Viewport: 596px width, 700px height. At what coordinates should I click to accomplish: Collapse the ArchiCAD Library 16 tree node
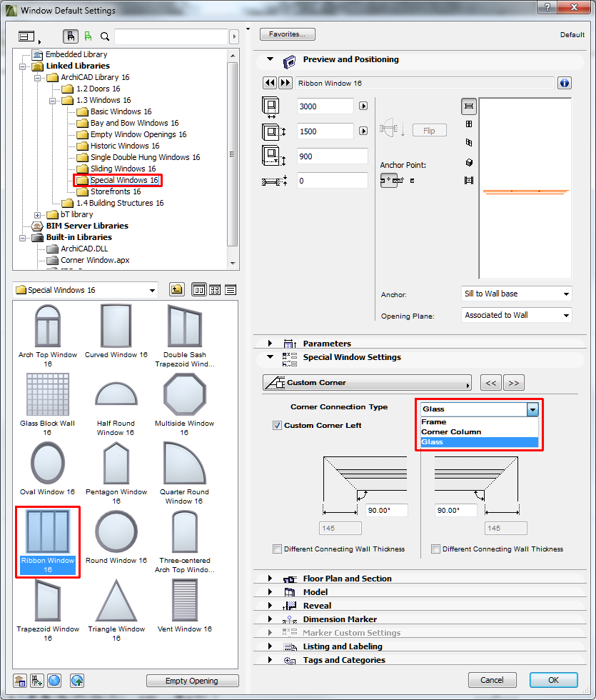point(37,78)
